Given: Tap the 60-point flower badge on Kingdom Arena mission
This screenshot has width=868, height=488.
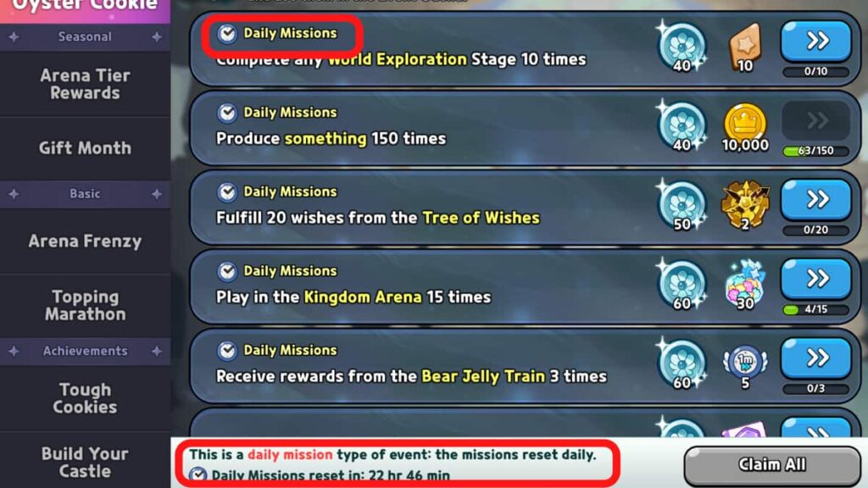Looking at the screenshot, I should click(682, 285).
